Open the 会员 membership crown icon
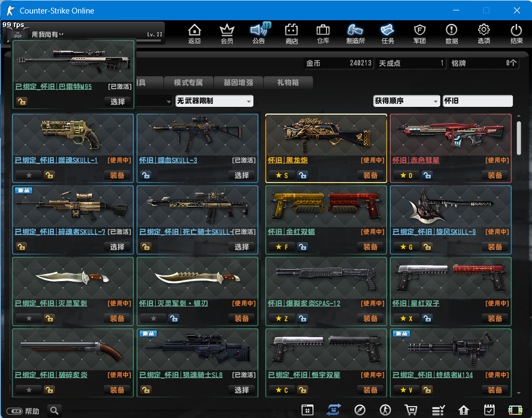The width and height of the screenshot is (532, 418). [227, 34]
